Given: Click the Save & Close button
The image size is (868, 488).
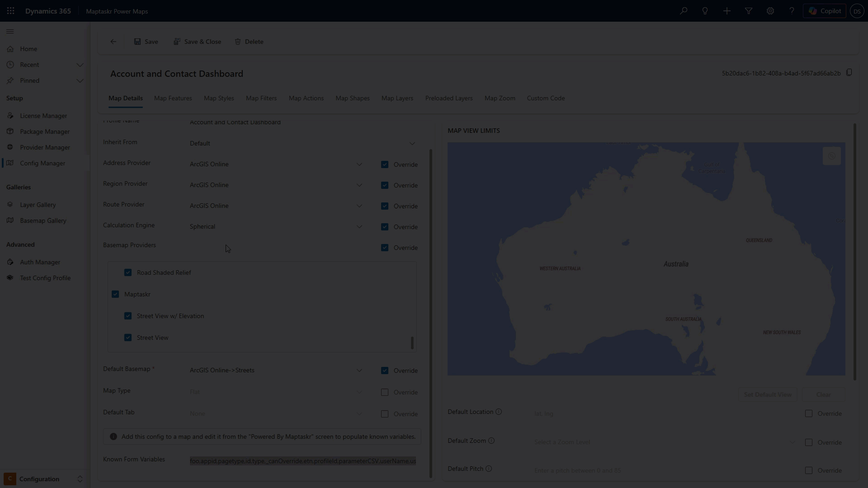Looking at the screenshot, I should point(198,42).
